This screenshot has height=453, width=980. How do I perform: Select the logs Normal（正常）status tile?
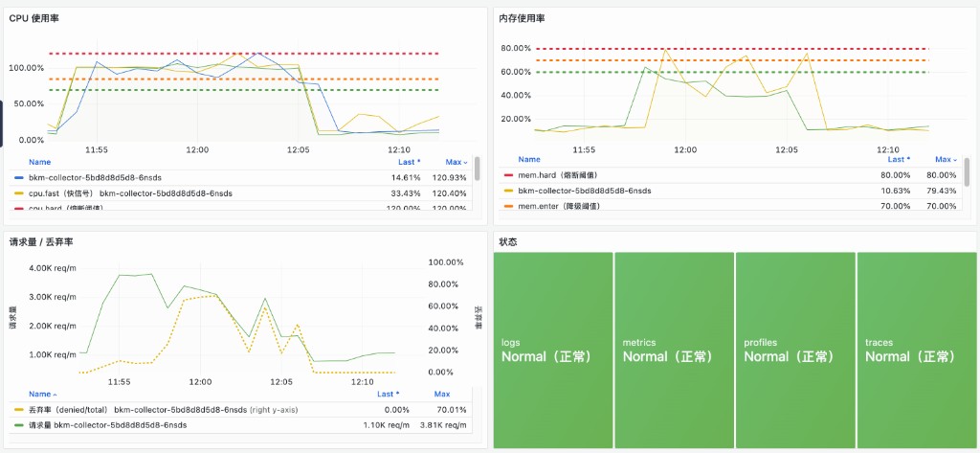pyautogui.click(x=553, y=350)
